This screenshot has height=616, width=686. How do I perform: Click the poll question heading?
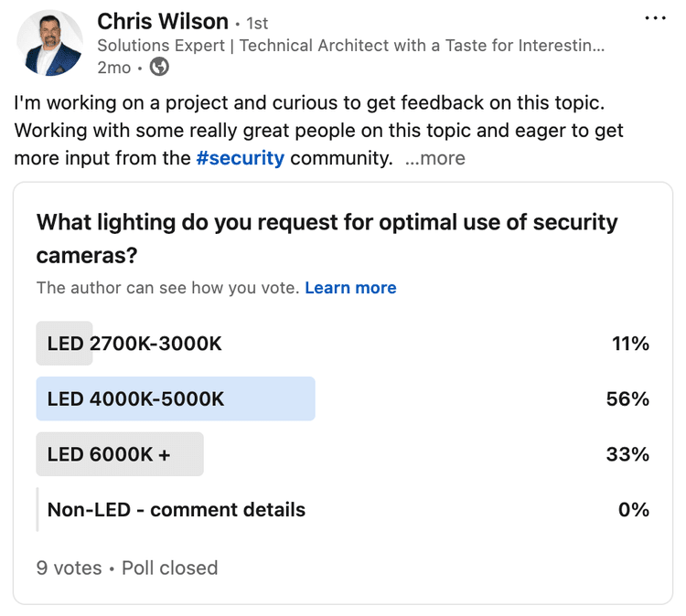click(x=327, y=239)
